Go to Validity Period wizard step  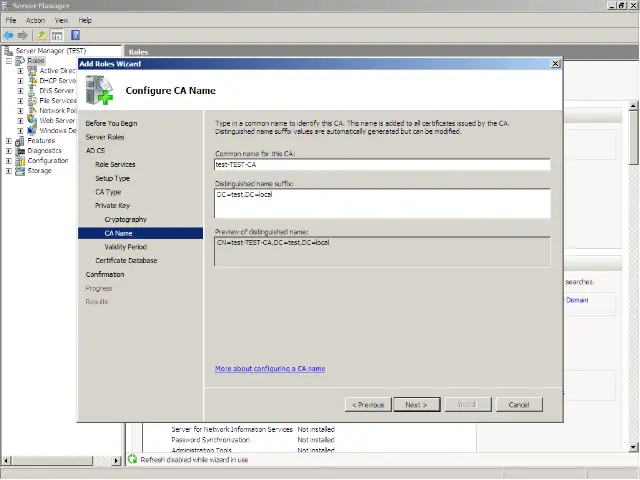click(125, 246)
